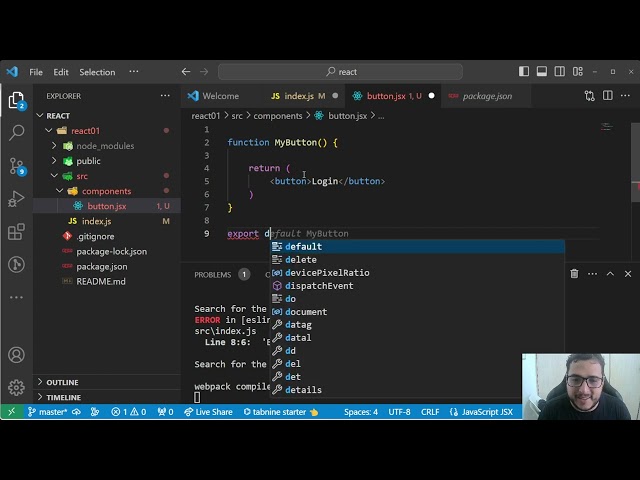
Task: Switch to the index.js editor tab
Action: pos(304,96)
